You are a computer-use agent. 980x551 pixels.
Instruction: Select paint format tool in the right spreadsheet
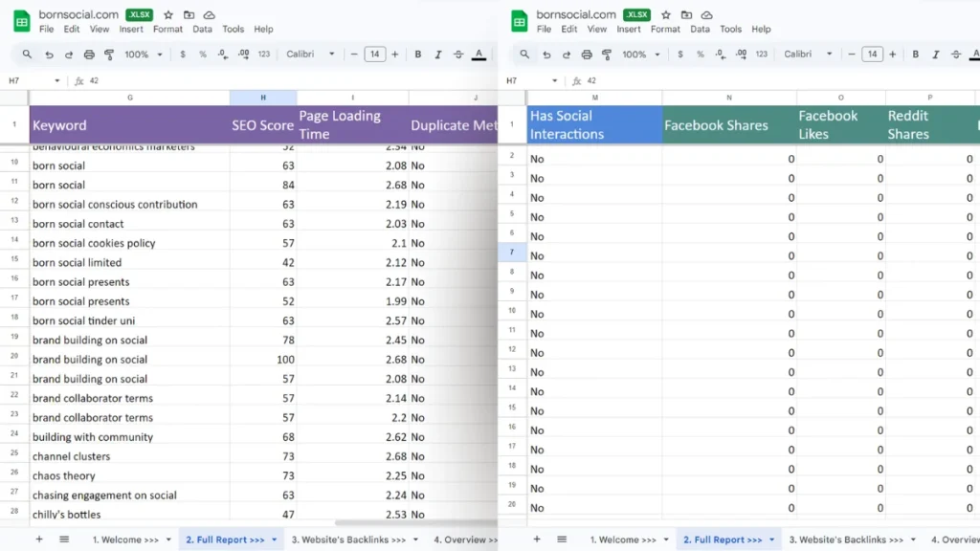click(607, 55)
